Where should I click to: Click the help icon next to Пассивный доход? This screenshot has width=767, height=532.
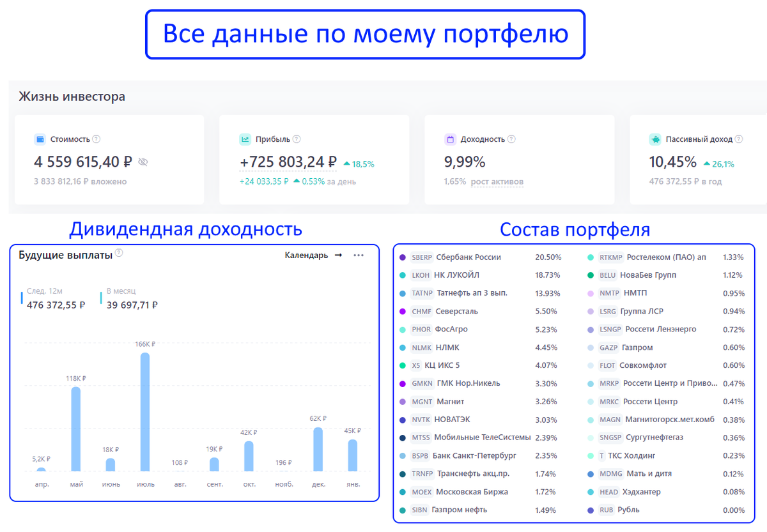click(x=739, y=139)
